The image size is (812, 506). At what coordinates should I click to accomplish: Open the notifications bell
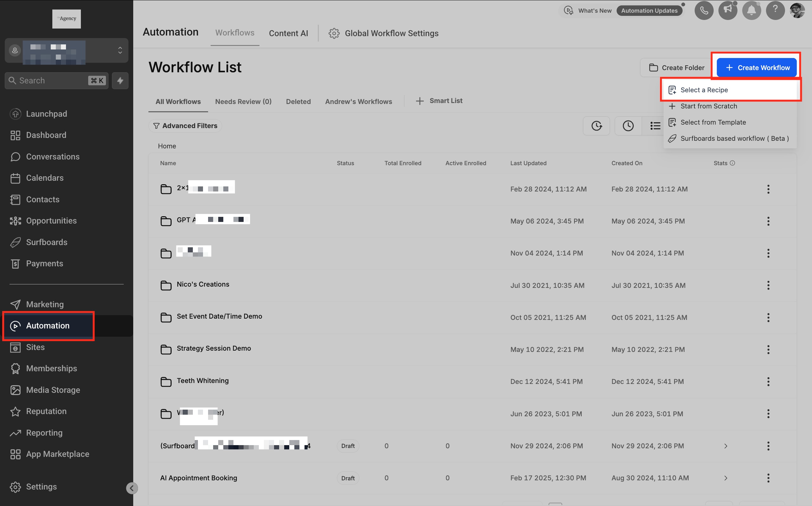(751, 11)
